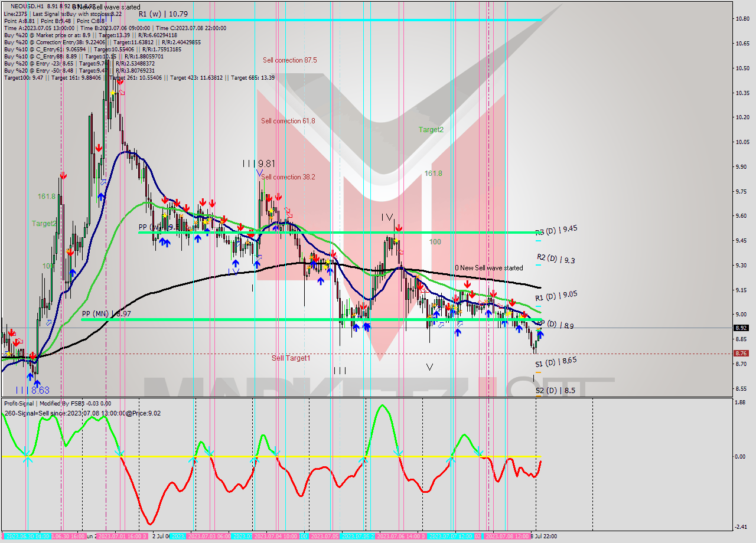Select the 2023.07.08 12:00 time marker
The height and width of the screenshot is (543, 756).
coord(507,536)
